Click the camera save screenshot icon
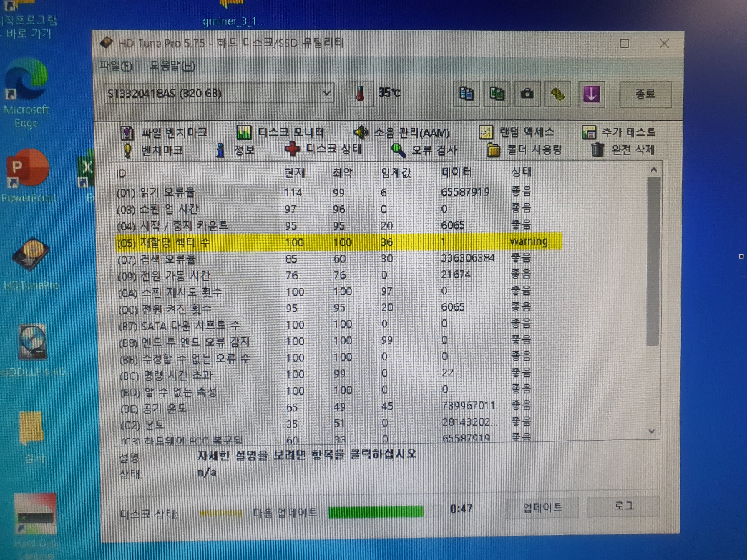 click(527, 94)
